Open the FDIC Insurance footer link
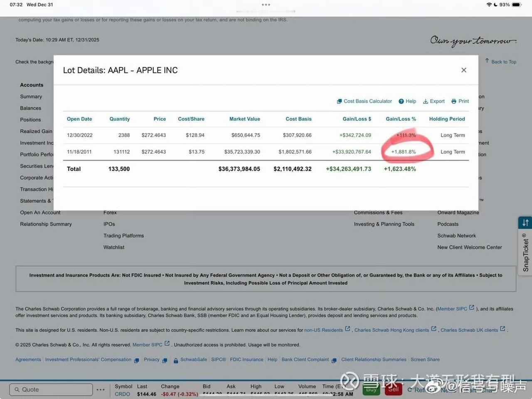 coord(246,360)
